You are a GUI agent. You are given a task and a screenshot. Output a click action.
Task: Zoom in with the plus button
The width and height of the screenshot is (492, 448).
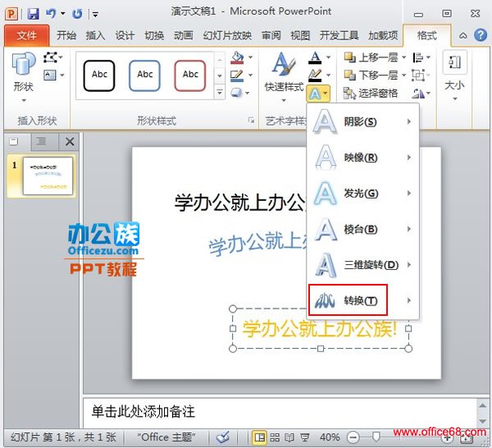coord(448,438)
